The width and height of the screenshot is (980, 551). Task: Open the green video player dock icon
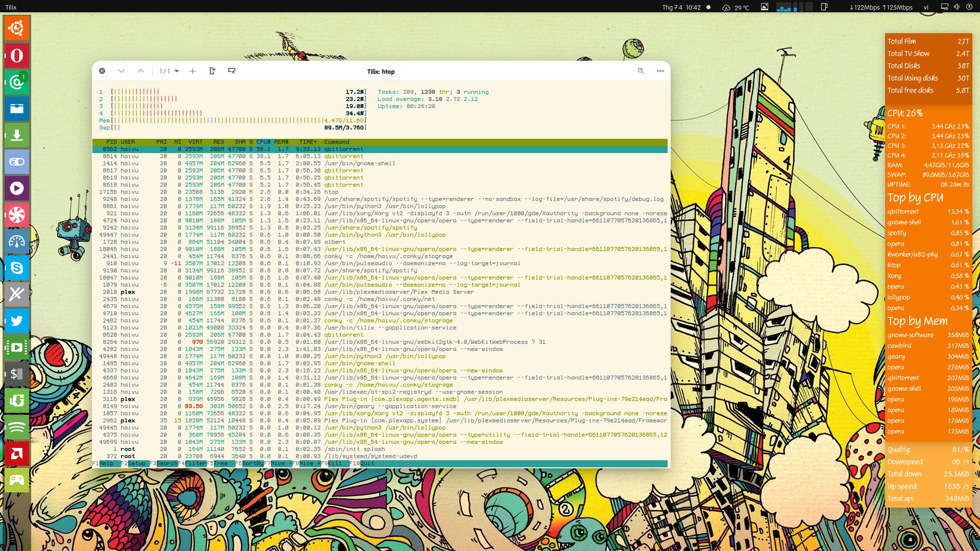pos(17,347)
